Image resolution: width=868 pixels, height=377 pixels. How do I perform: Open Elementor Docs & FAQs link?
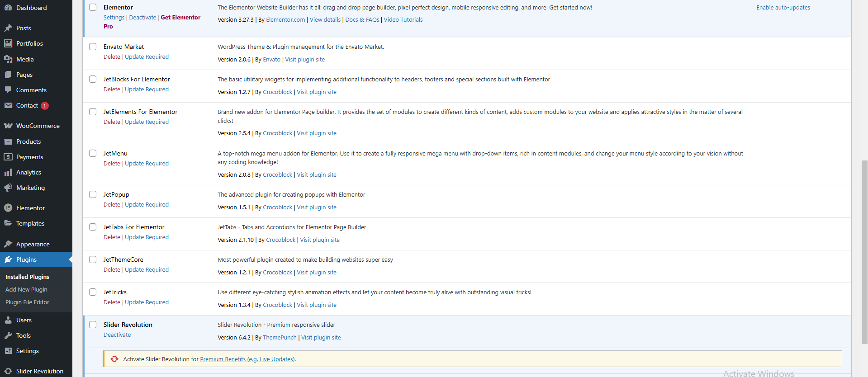(362, 19)
